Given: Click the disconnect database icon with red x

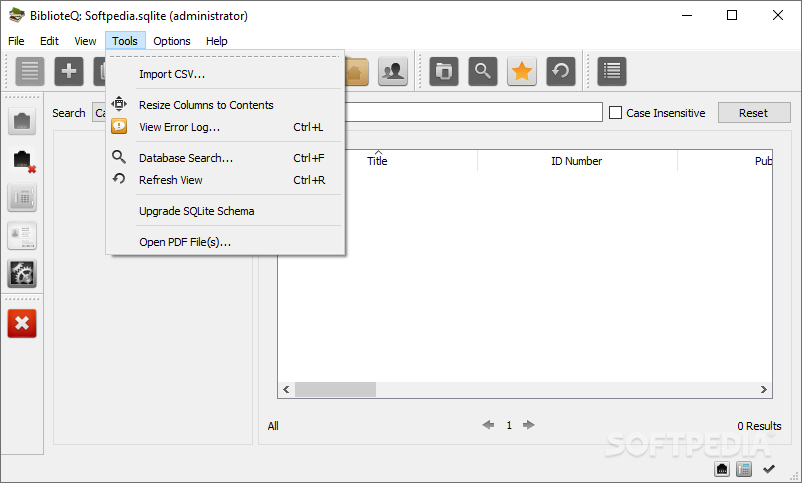Looking at the screenshot, I should (22, 160).
